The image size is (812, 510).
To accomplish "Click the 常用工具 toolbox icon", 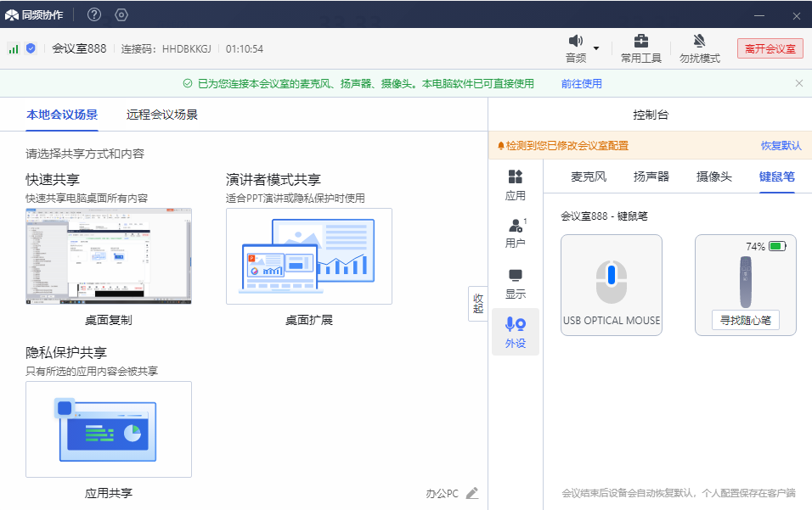I will [x=641, y=42].
